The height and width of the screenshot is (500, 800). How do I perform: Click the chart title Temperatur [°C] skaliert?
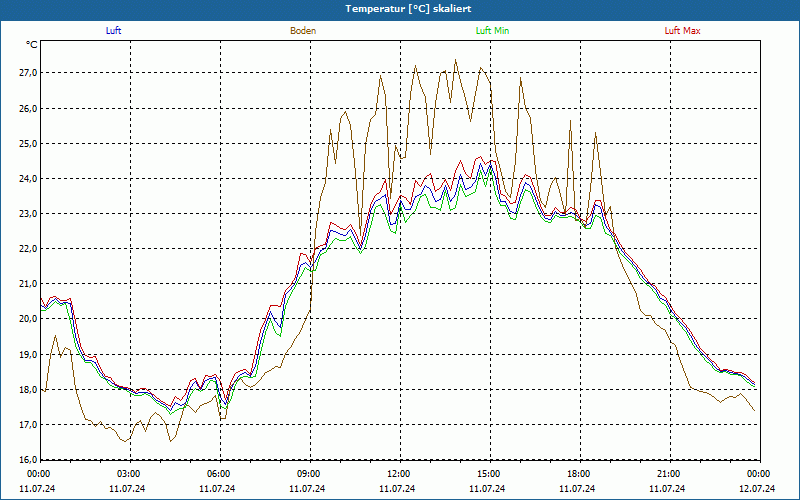click(408, 9)
